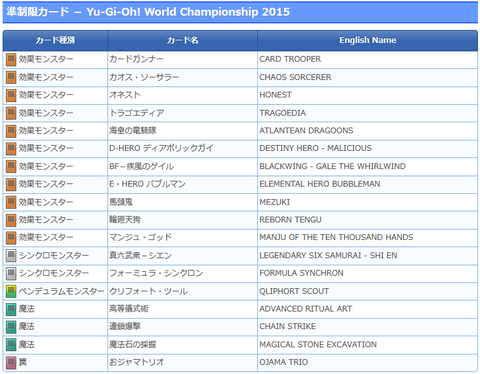Select the CHAIN STRIKE cell
This screenshot has height=374, width=480.
(367, 326)
